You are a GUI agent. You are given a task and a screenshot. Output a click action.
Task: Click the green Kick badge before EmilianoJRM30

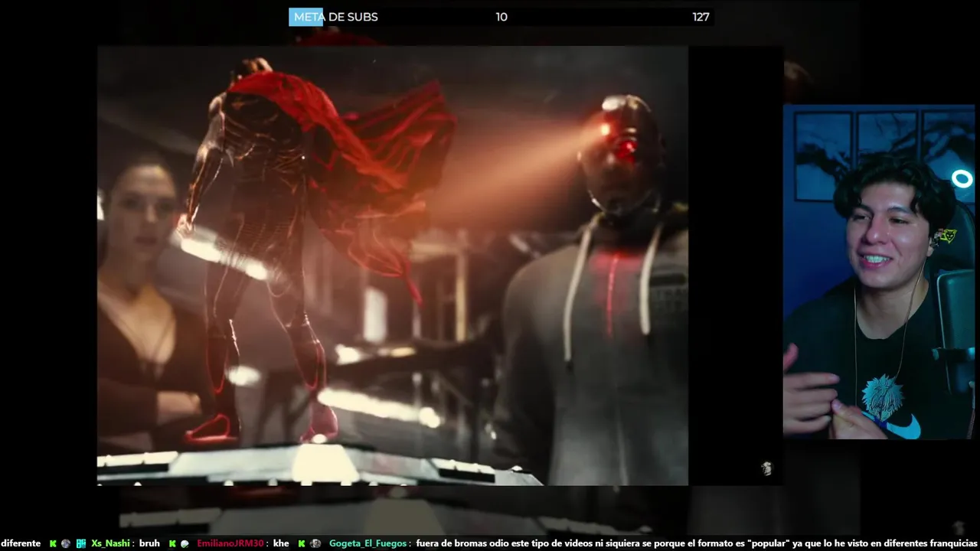coord(172,543)
